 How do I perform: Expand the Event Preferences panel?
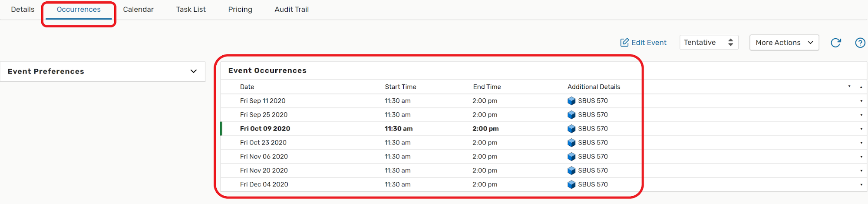click(x=193, y=71)
